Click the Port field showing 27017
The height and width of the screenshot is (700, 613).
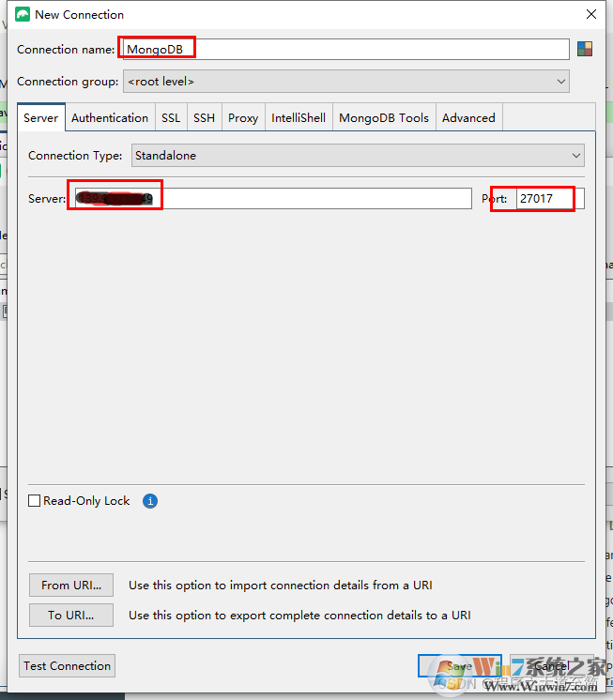pos(550,198)
